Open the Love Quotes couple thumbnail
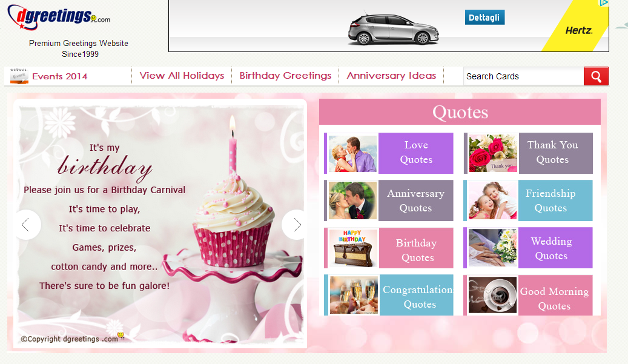Screen dimensions: 628x364 coord(352,153)
